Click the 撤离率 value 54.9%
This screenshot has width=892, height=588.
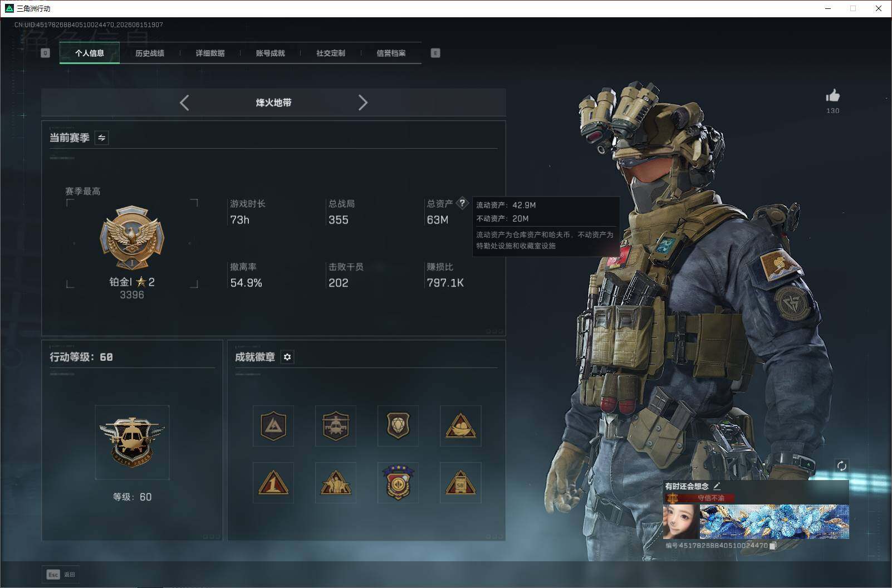[246, 283]
